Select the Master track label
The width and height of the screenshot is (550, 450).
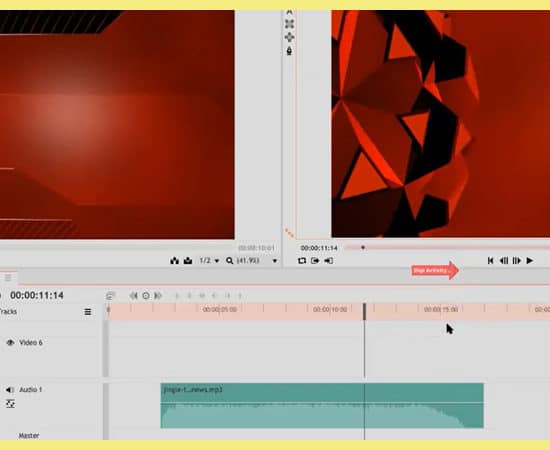29,435
